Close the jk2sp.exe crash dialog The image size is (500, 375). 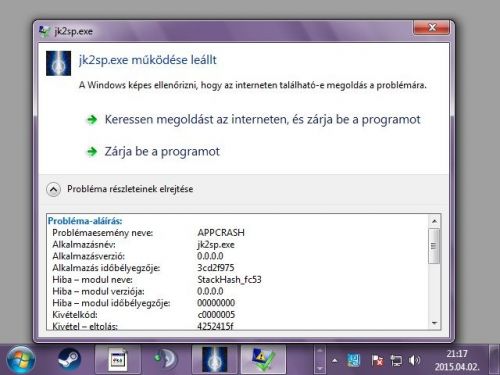431,28
